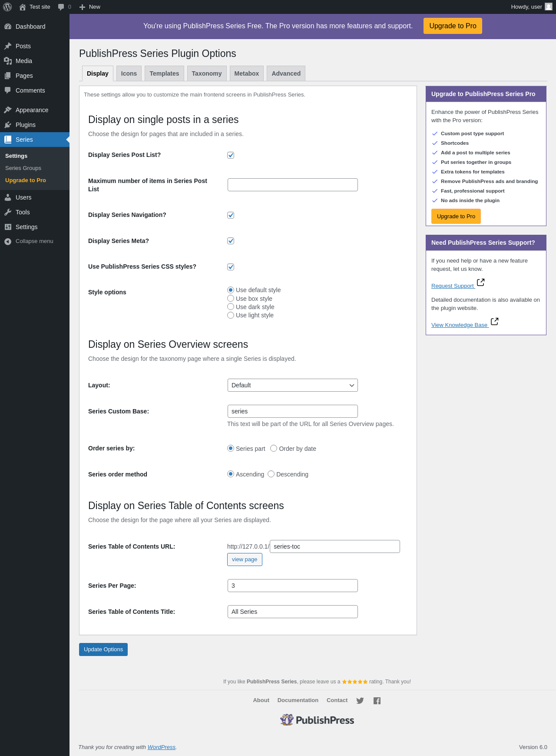Select Ascending order radio
The height and width of the screenshot is (756, 556).
coord(231,474)
